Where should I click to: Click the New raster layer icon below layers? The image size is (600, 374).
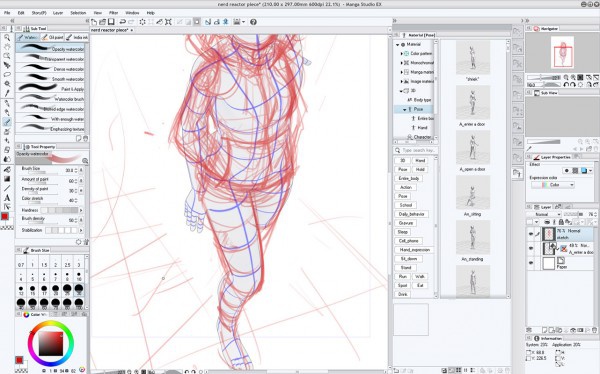pos(545,330)
